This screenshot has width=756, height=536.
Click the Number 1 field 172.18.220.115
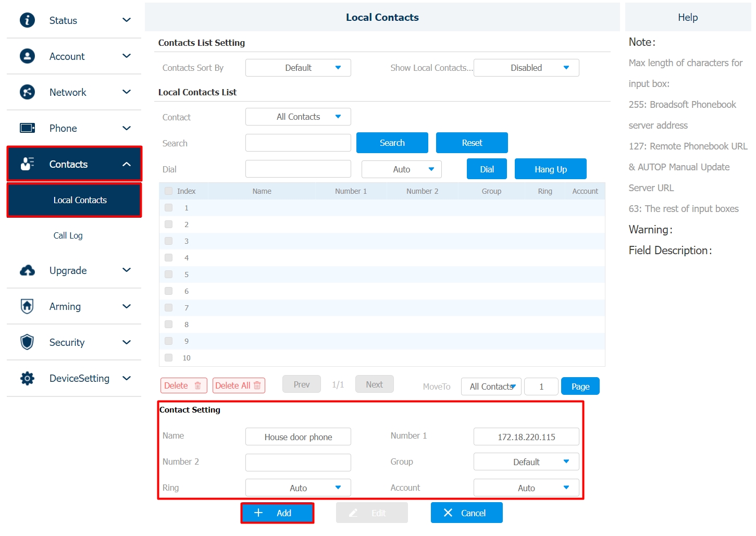[x=526, y=437]
